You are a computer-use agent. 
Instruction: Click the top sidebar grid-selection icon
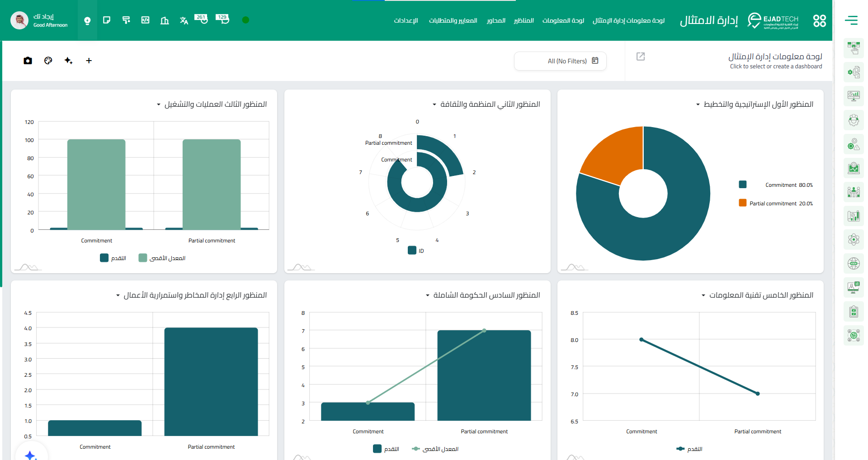pos(854,48)
